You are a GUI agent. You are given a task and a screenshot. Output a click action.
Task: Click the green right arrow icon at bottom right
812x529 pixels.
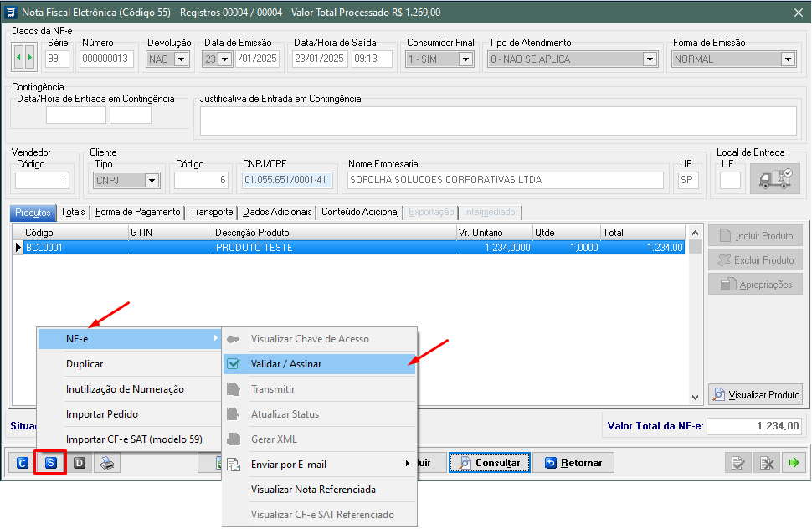click(792, 463)
